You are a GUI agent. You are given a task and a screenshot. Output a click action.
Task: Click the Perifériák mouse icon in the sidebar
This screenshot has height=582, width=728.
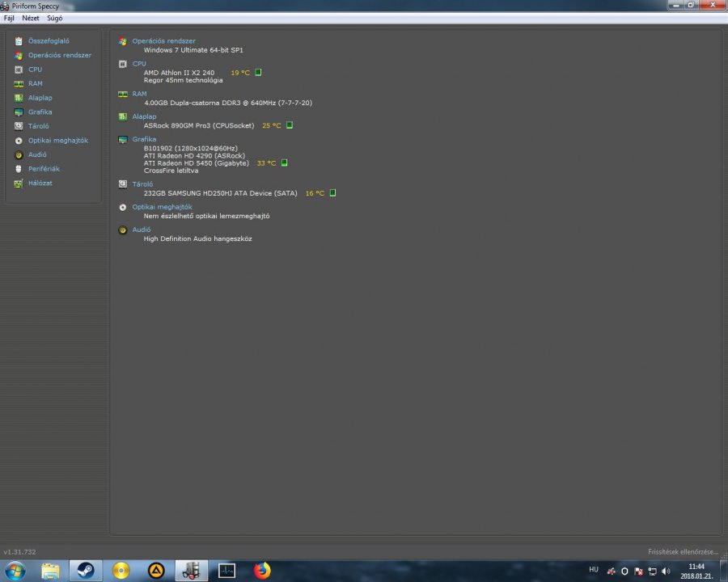pos(19,169)
